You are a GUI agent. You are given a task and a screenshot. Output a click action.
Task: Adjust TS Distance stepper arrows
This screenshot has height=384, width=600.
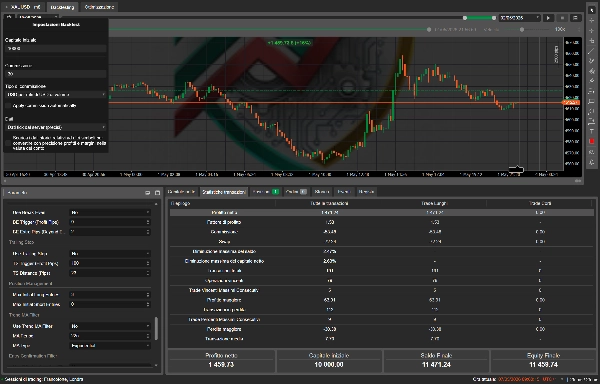(148, 273)
